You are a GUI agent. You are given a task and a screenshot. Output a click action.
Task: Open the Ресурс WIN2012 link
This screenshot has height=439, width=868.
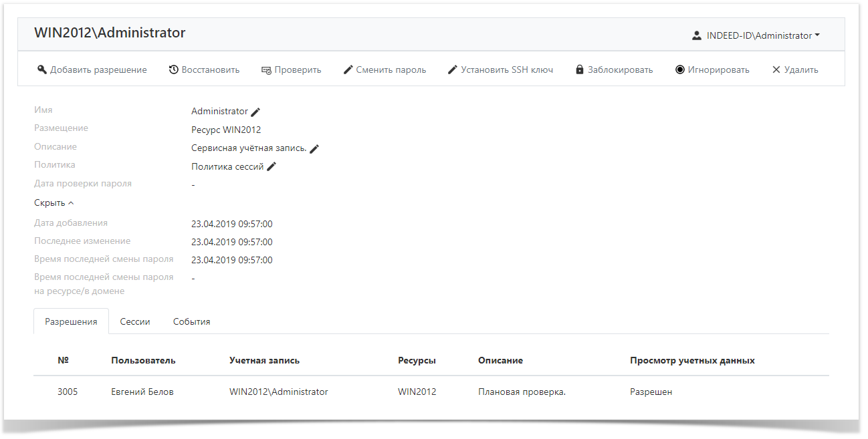click(x=226, y=130)
